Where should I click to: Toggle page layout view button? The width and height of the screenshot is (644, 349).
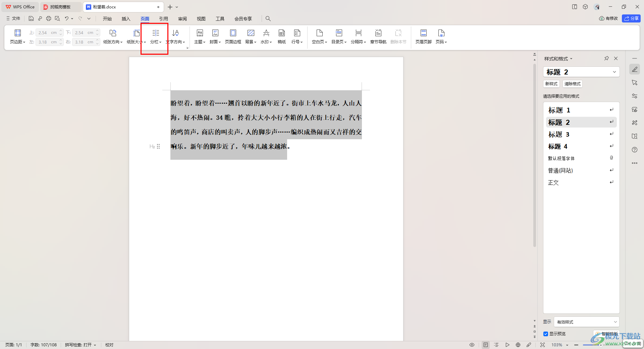(486, 345)
